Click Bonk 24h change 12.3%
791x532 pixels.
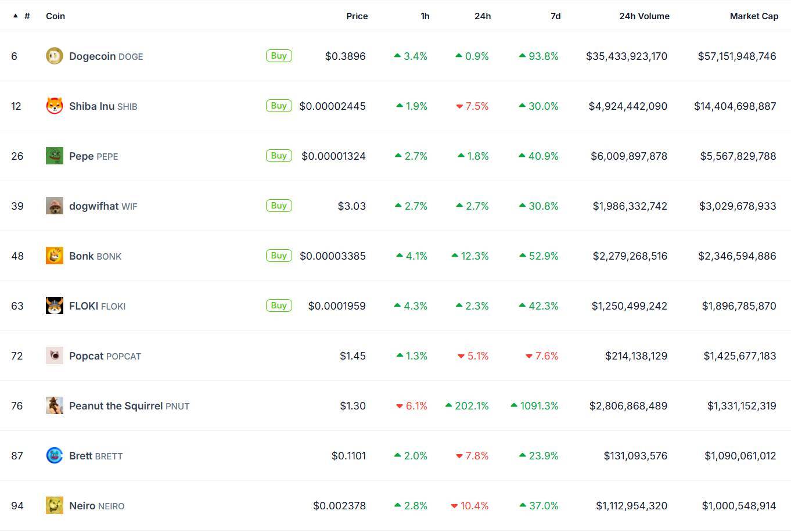pyautogui.click(x=470, y=256)
